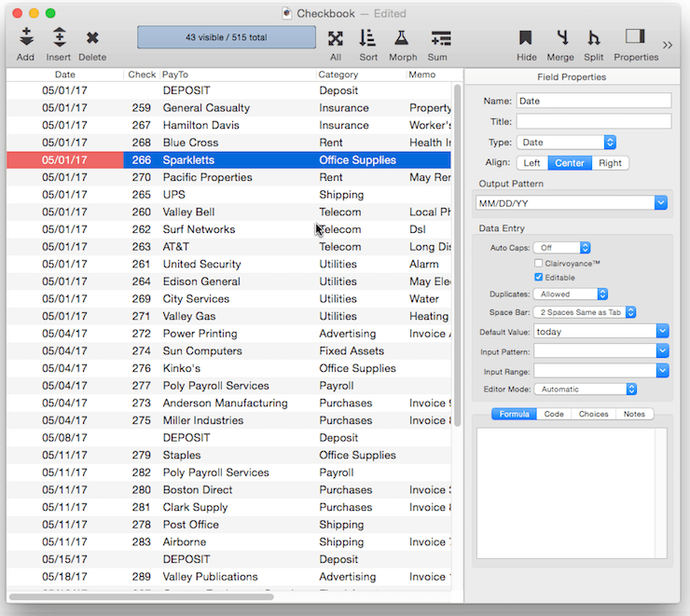Viewport: 690px width, 616px height.
Task: Click the Blue Cross payee cell
Action: (190, 143)
